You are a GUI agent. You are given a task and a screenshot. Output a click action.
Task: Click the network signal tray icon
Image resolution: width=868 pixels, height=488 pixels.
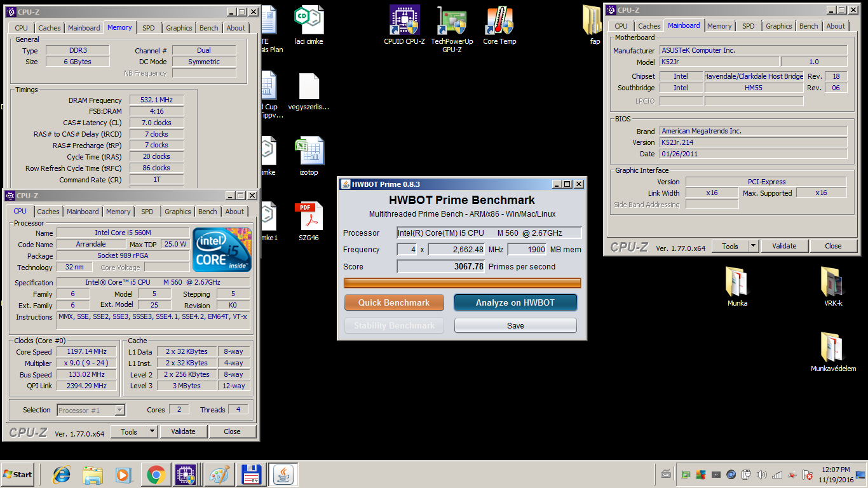pos(777,475)
